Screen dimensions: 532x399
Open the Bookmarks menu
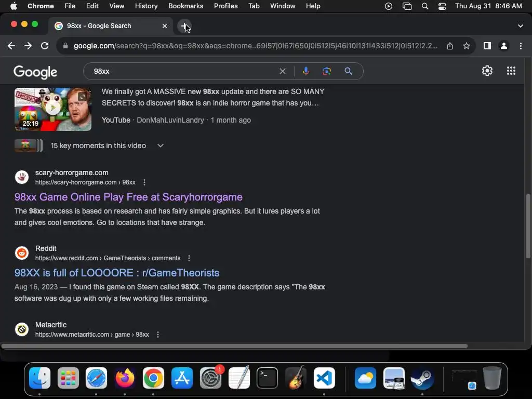pyautogui.click(x=185, y=6)
